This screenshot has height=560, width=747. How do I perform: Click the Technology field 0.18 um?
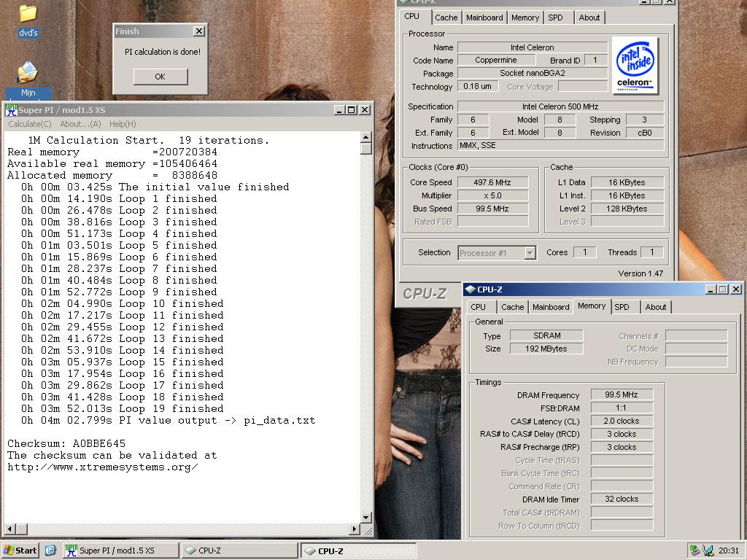[477, 86]
